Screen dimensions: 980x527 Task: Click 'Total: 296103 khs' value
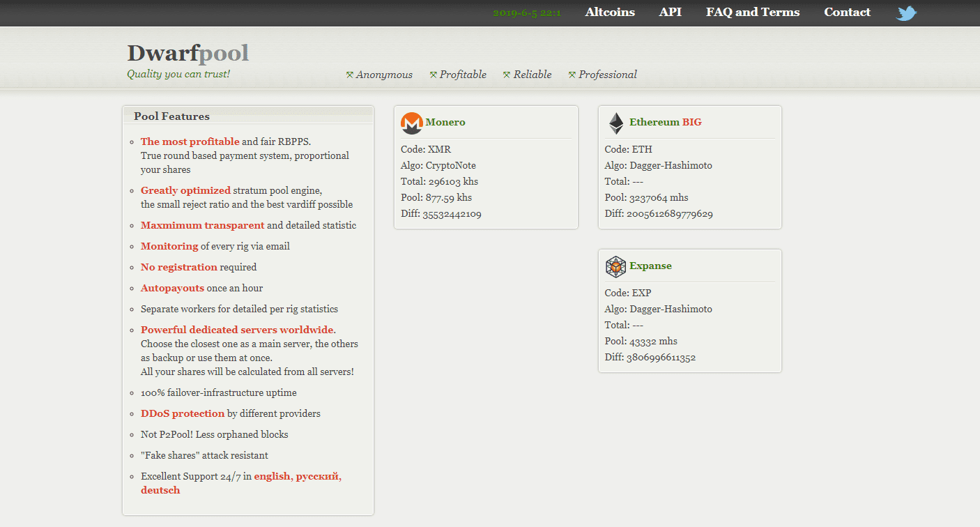440,181
